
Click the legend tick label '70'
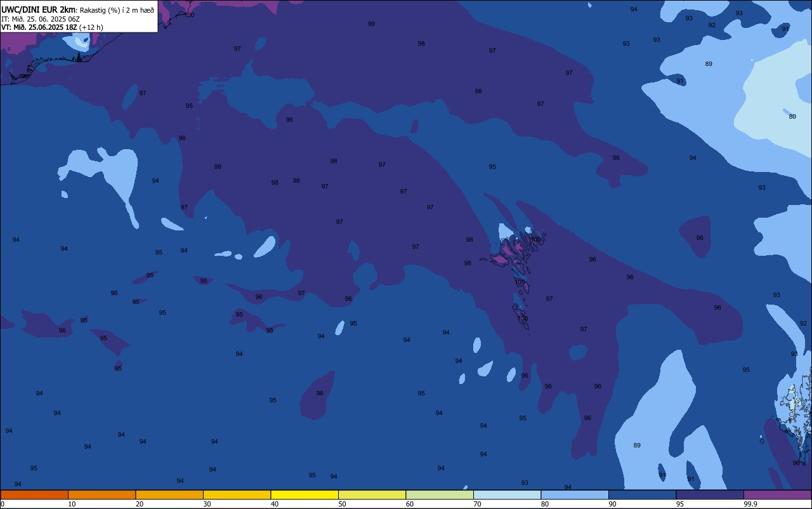pos(477,504)
